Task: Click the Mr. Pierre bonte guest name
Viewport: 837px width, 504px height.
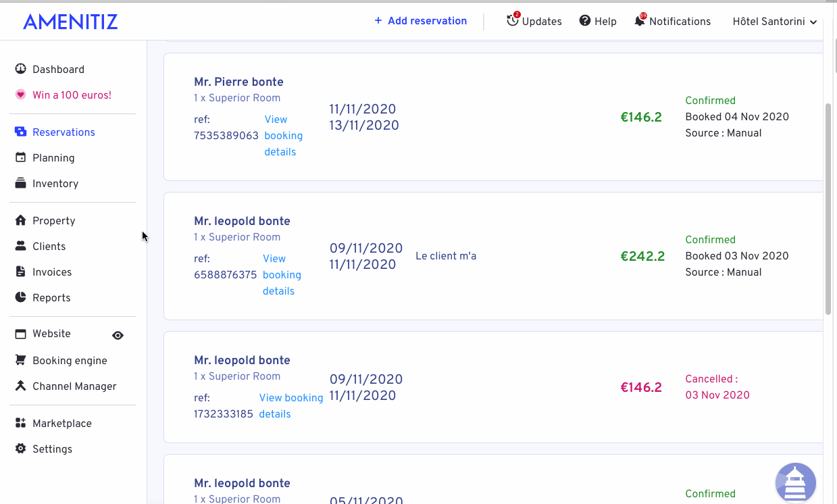Action: 238,82
